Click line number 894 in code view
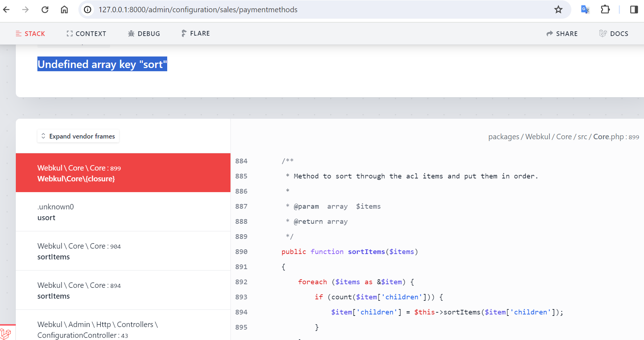The width and height of the screenshot is (644, 340). click(x=241, y=312)
